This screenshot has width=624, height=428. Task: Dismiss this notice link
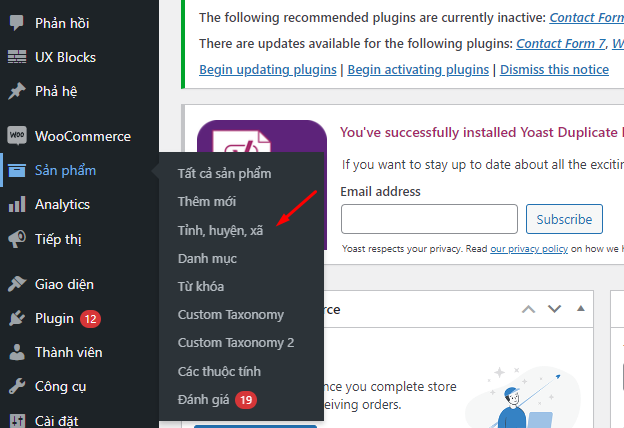pyautogui.click(x=554, y=69)
